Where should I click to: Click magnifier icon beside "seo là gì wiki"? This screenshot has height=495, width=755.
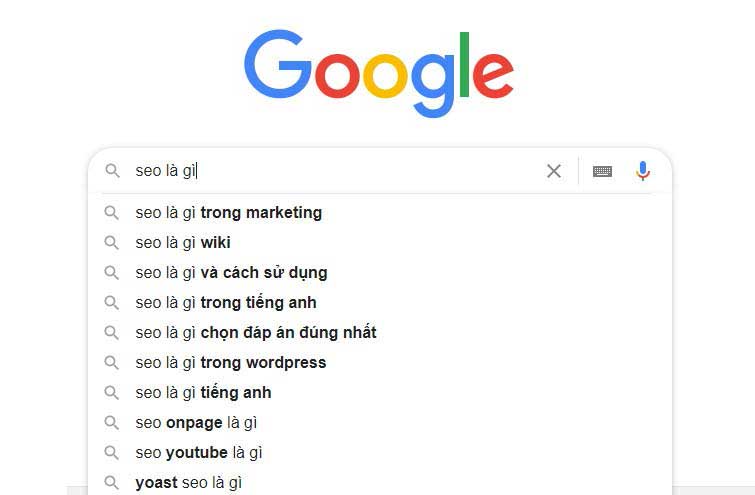click(x=113, y=242)
